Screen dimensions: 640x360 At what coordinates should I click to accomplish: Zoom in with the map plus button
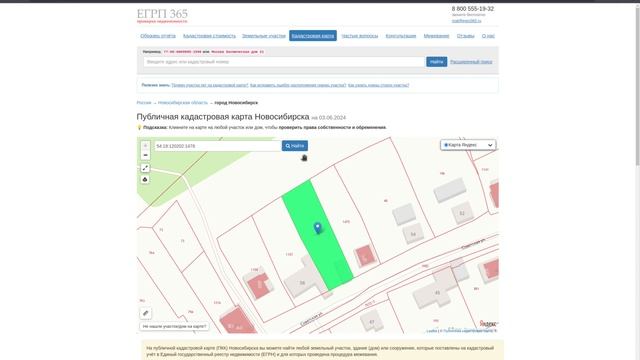[145, 146]
